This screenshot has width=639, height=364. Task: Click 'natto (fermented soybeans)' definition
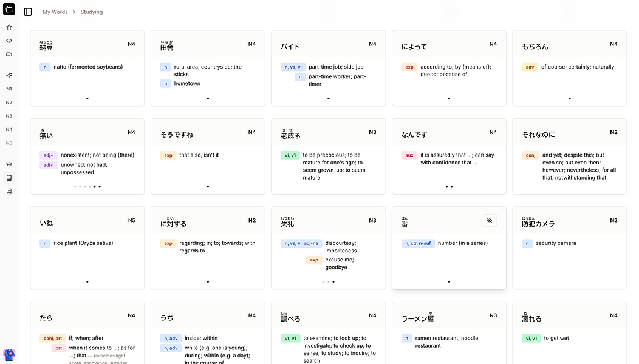(x=88, y=67)
